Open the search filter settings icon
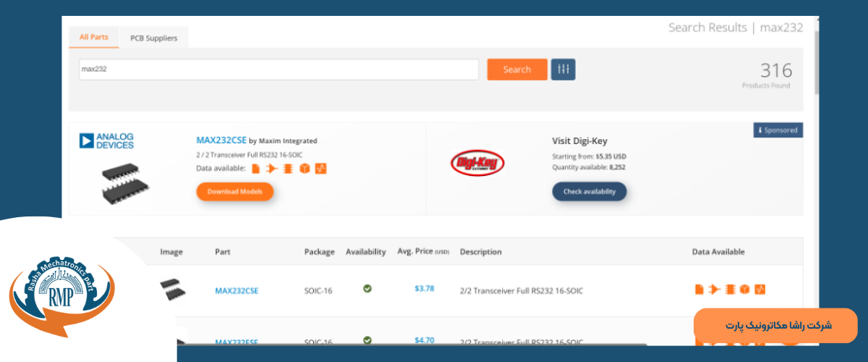Viewport: 868px width, 362px height. pyautogui.click(x=563, y=70)
